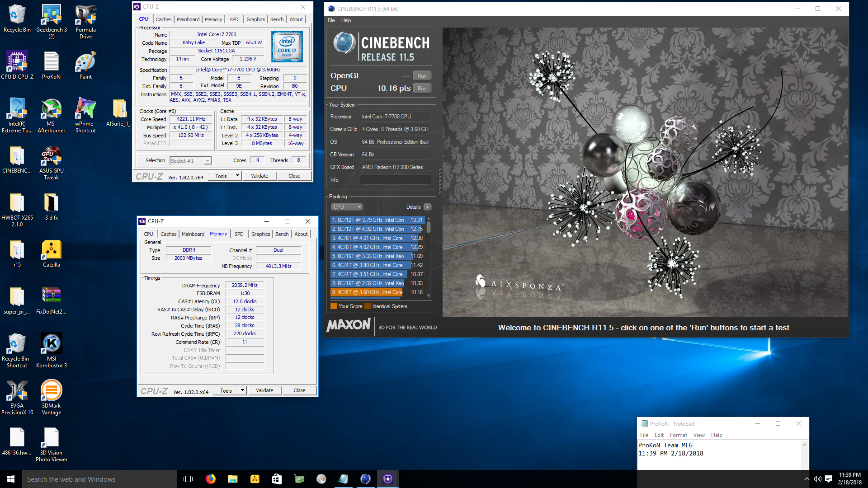Run the CPU test in Cinebench

tap(422, 89)
